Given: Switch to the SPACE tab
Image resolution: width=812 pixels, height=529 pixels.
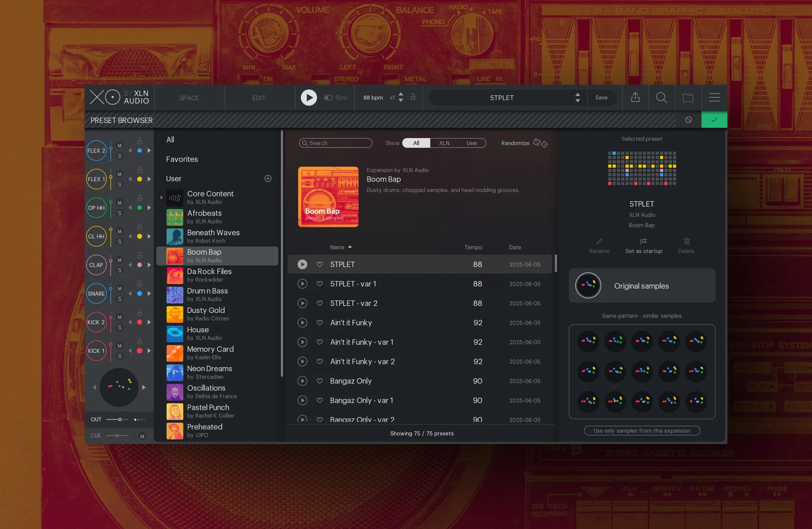Looking at the screenshot, I should (x=189, y=98).
